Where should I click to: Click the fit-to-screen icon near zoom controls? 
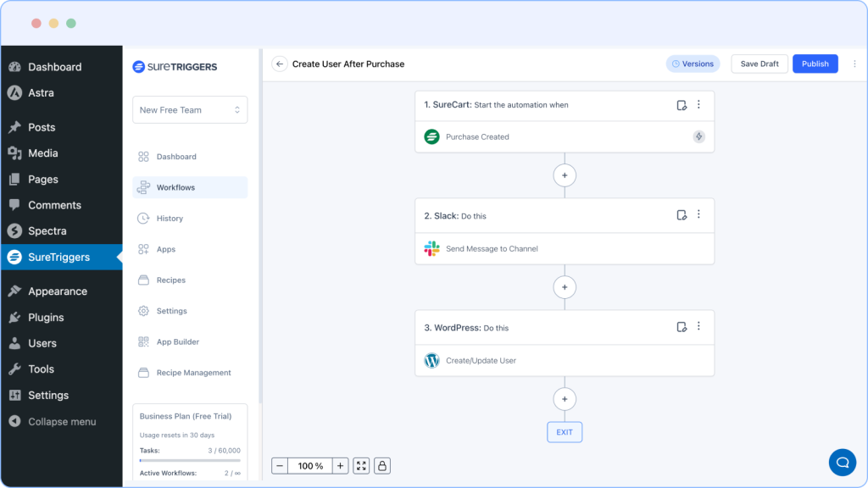pyautogui.click(x=360, y=465)
